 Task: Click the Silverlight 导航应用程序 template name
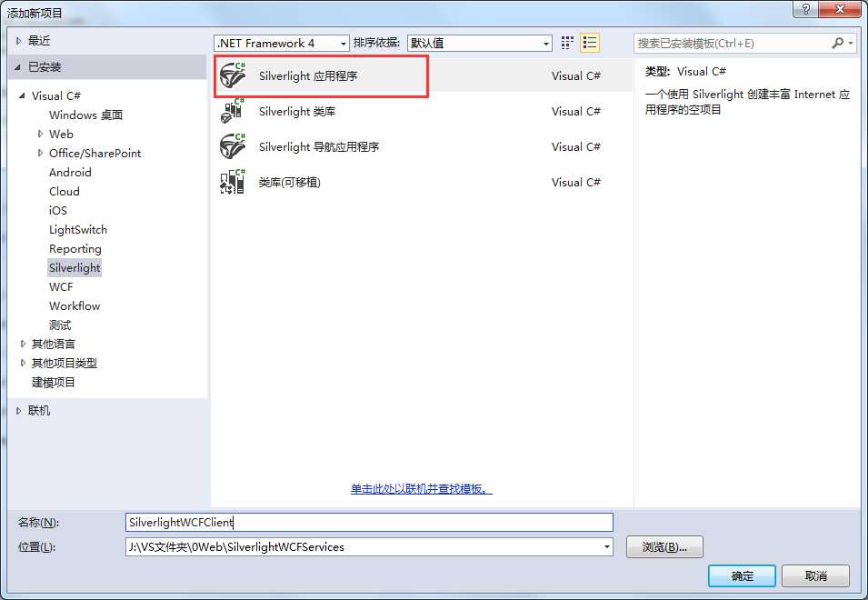point(319,146)
